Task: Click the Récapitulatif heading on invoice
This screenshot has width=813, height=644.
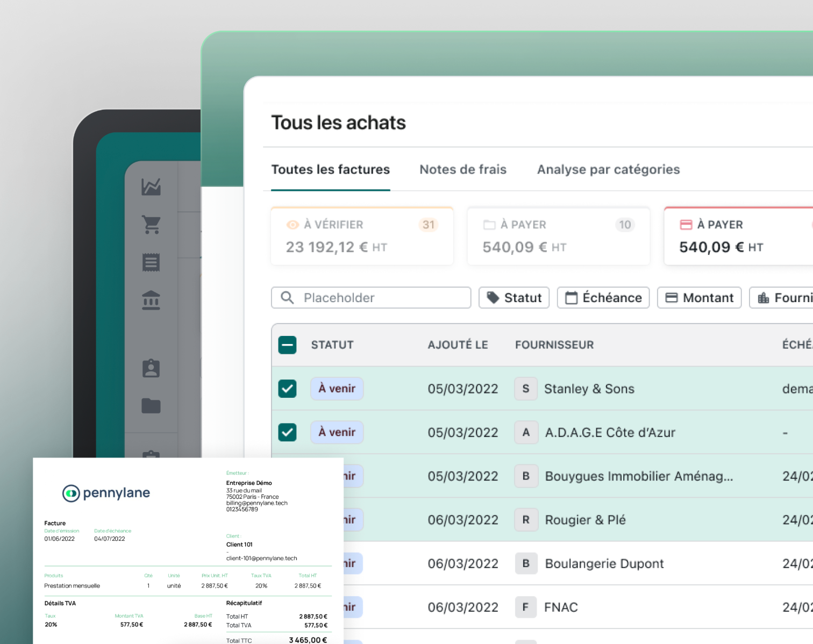Action: click(244, 603)
